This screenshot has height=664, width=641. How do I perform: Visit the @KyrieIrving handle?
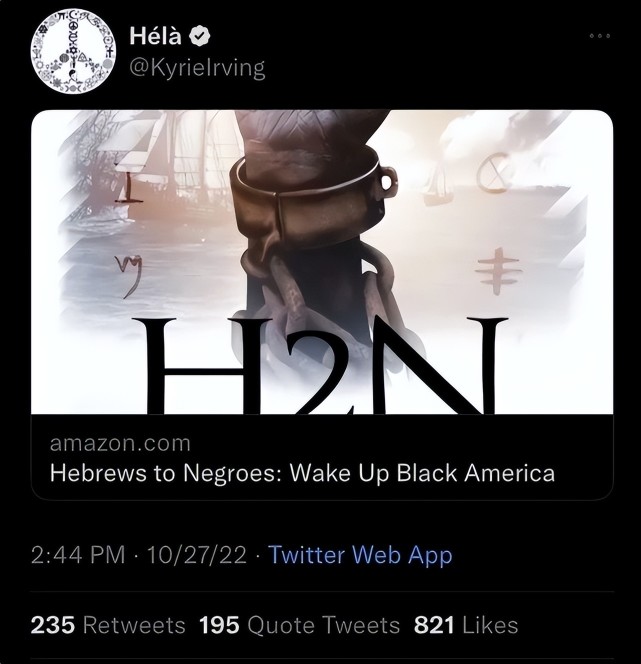(197, 68)
